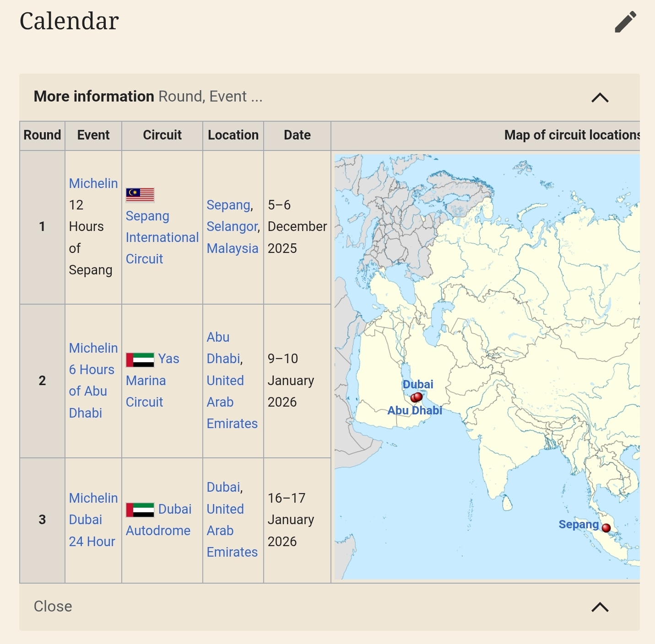Open the Sepang International Circuit link
This screenshot has height=644, width=655.
point(162,237)
